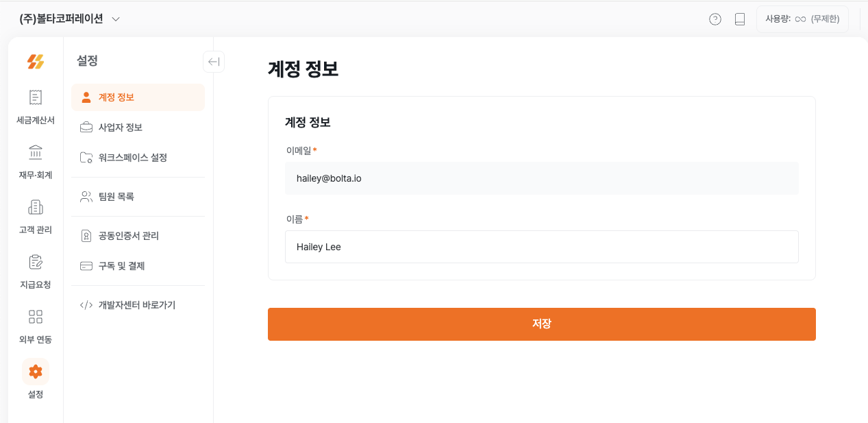Collapse the 설정 side panel
Viewport: 868px width, 423px height.
pyautogui.click(x=214, y=62)
